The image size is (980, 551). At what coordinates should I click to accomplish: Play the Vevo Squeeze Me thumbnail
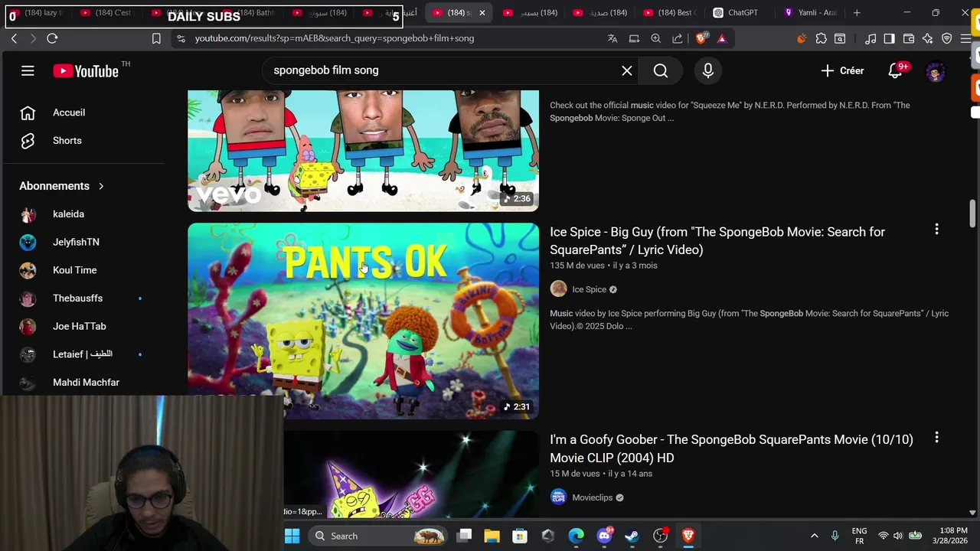(363, 151)
